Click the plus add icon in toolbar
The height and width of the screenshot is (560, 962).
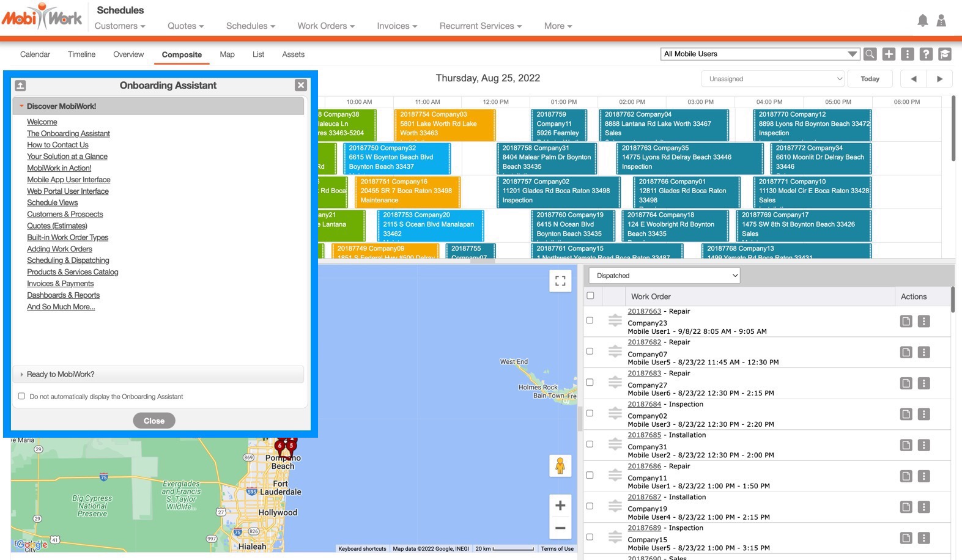[x=889, y=54]
